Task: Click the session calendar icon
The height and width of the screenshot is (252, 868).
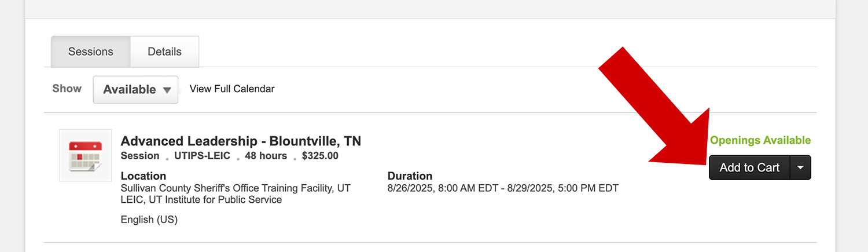Action: (85, 155)
